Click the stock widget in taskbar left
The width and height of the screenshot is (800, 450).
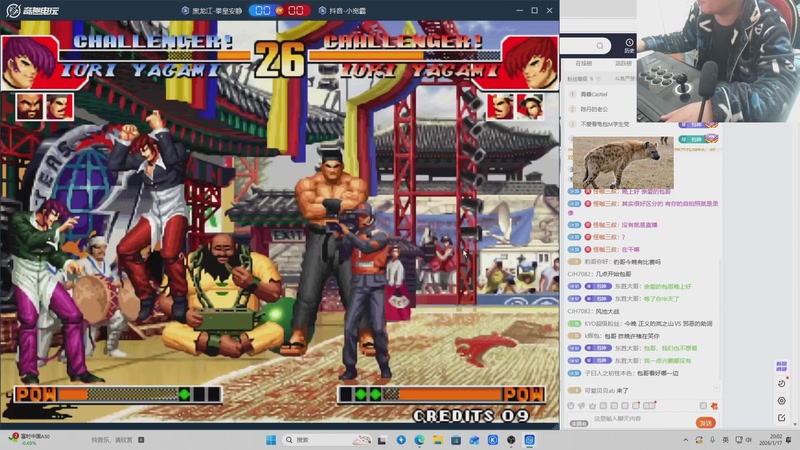[x=31, y=439]
